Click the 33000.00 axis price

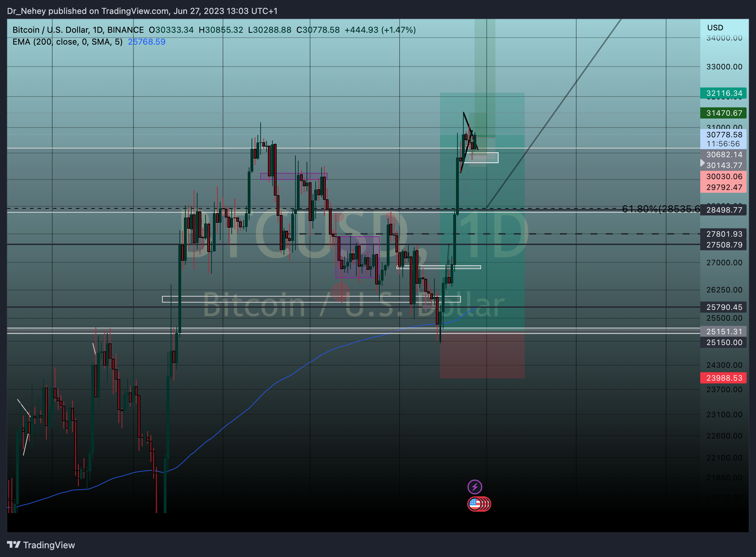point(724,67)
